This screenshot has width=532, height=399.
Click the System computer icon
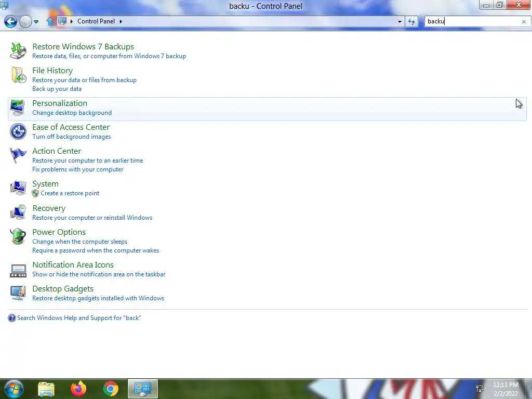[18, 188]
